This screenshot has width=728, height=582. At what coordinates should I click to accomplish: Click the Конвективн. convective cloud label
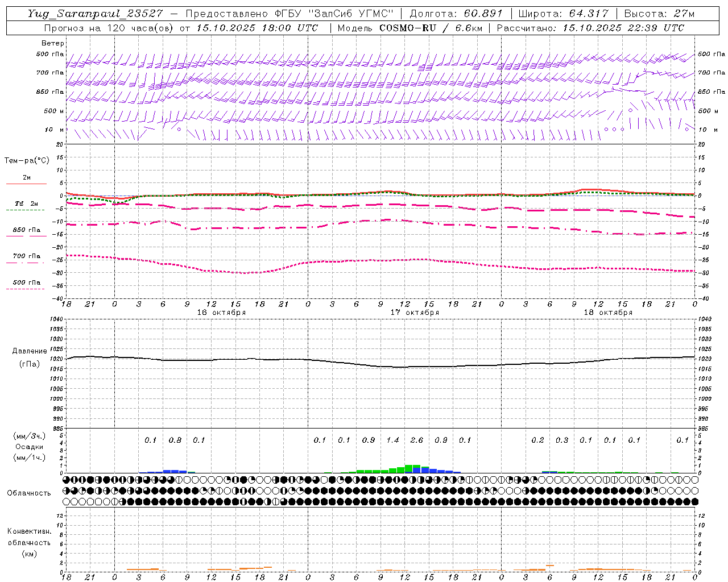click(29, 531)
